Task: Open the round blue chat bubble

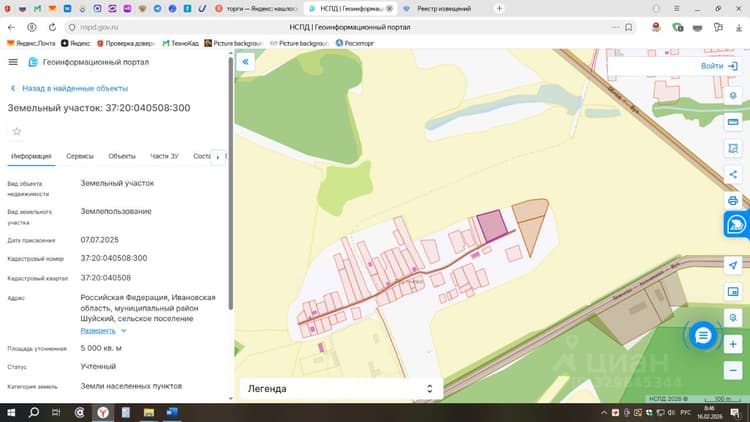Action: pyautogui.click(x=702, y=335)
